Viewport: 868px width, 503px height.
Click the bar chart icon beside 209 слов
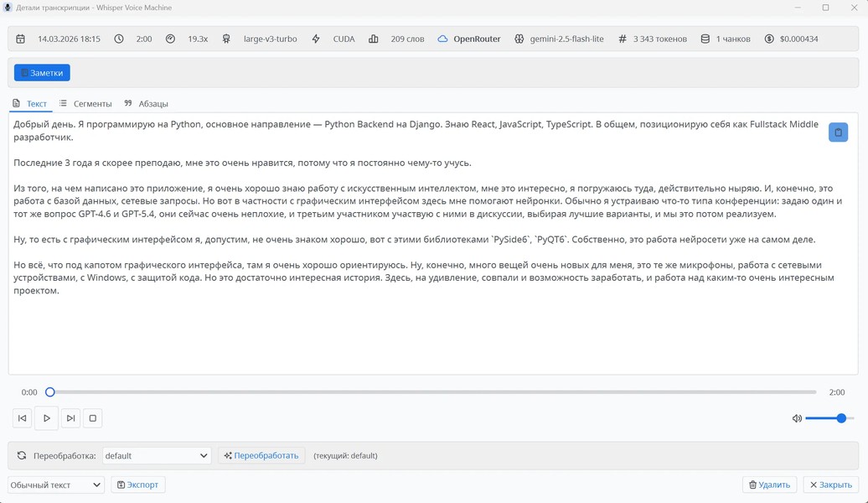pyautogui.click(x=374, y=39)
